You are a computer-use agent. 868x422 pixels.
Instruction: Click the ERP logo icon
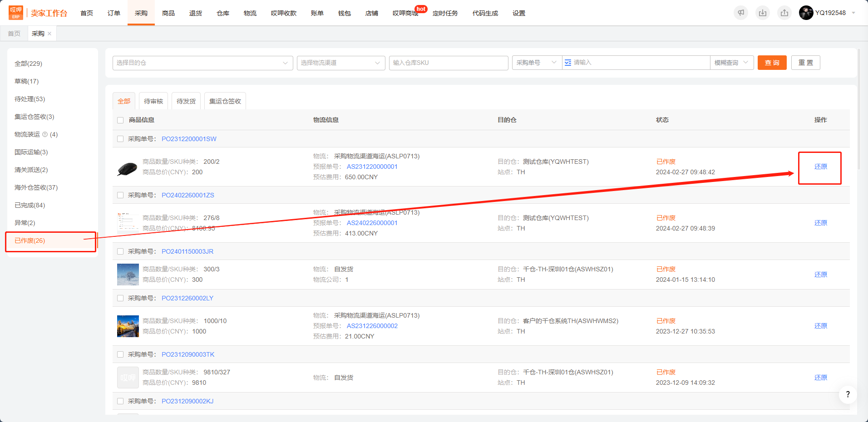click(16, 13)
